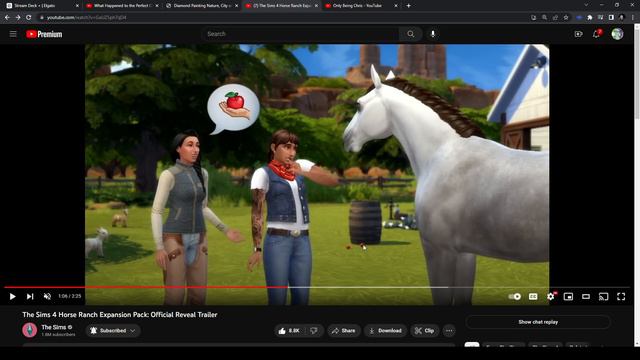
Task: Start voice search with microphone
Action: 433,34
